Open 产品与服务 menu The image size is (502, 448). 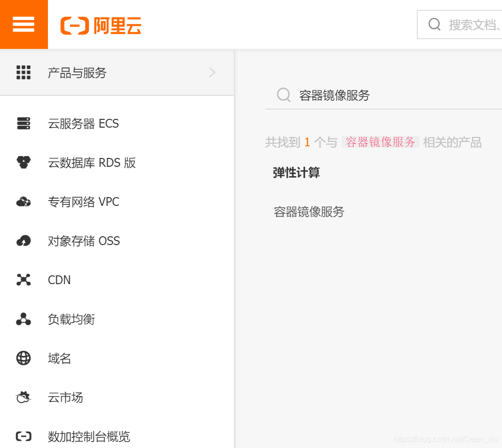pyautogui.click(x=117, y=73)
